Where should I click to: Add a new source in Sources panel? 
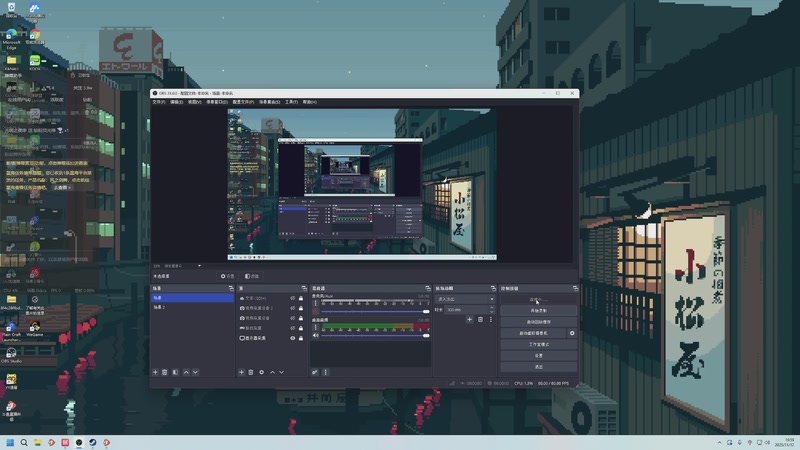(x=242, y=372)
